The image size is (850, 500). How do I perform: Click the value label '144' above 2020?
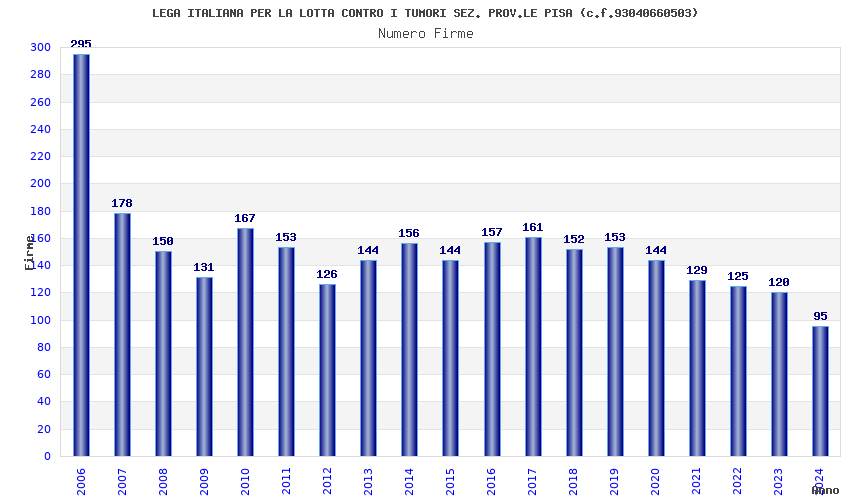[x=656, y=251]
